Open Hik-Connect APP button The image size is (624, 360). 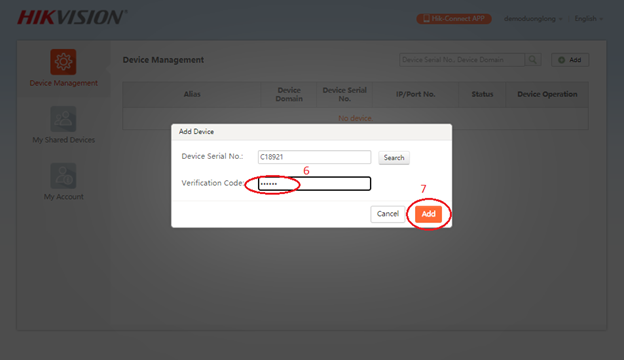(x=454, y=19)
